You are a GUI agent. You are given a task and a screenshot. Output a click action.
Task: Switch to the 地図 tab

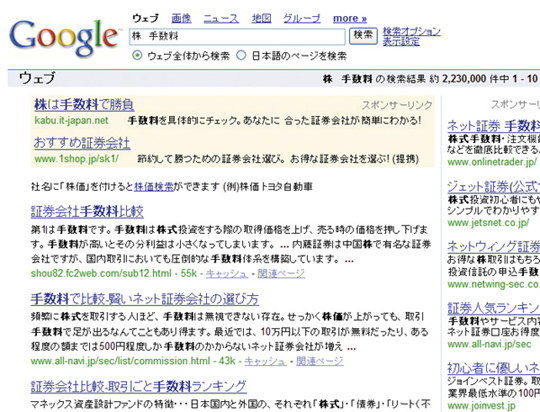tap(261, 18)
